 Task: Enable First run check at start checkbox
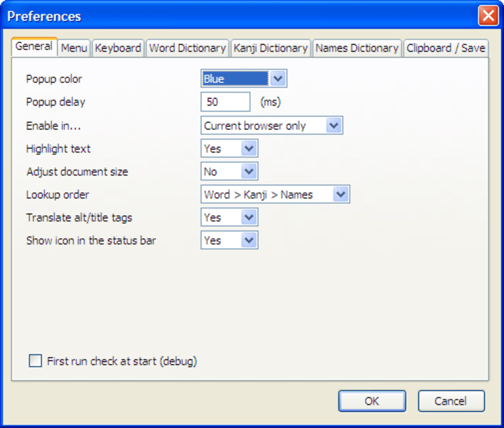point(36,361)
